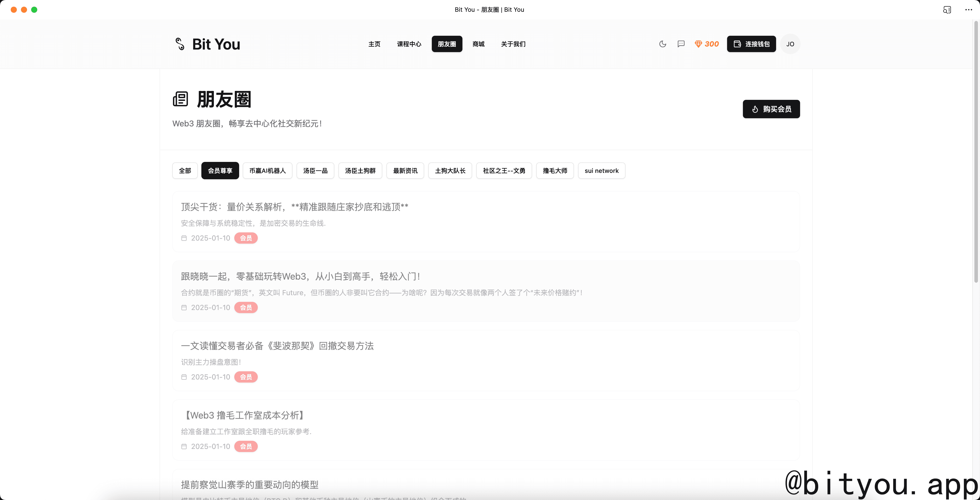Click the calendar icon of 斐波那契 post
The width and height of the screenshot is (980, 500).
(x=184, y=377)
